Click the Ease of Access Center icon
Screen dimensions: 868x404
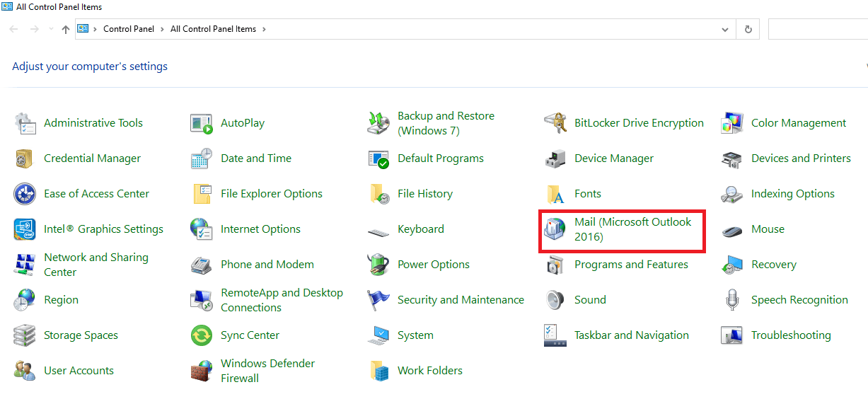click(25, 194)
